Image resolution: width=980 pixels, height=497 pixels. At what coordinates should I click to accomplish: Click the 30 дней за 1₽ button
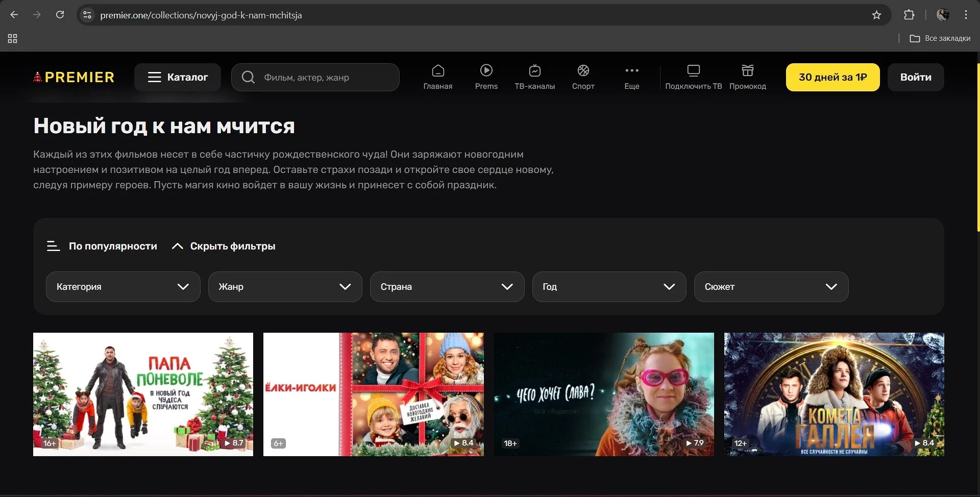coord(832,78)
